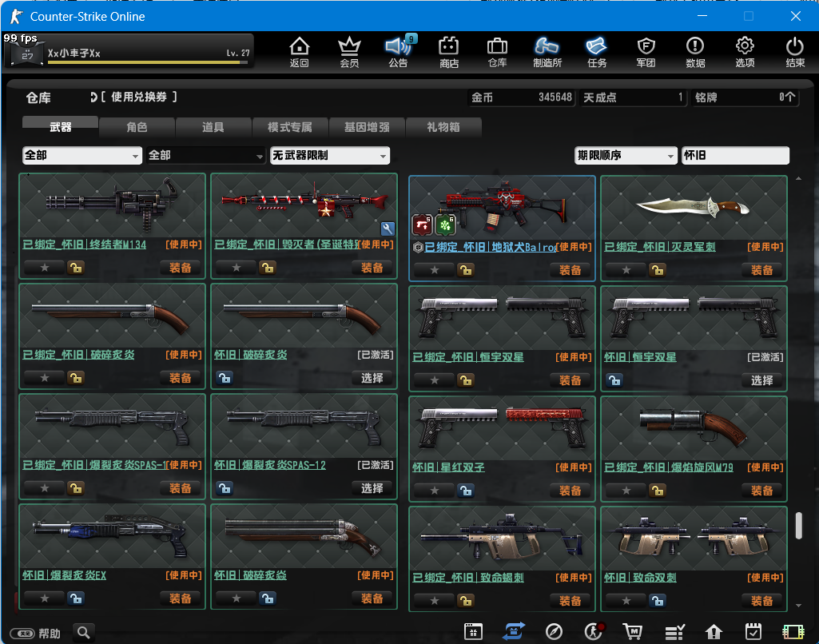Click the wrench icon on 毁灭者 weapon card
This screenshot has width=819, height=644.
pyautogui.click(x=387, y=229)
